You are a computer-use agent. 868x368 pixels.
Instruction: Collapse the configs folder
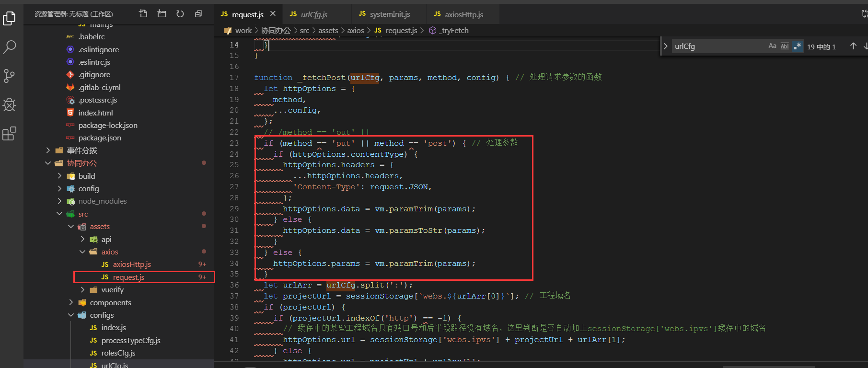pos(71,315)
